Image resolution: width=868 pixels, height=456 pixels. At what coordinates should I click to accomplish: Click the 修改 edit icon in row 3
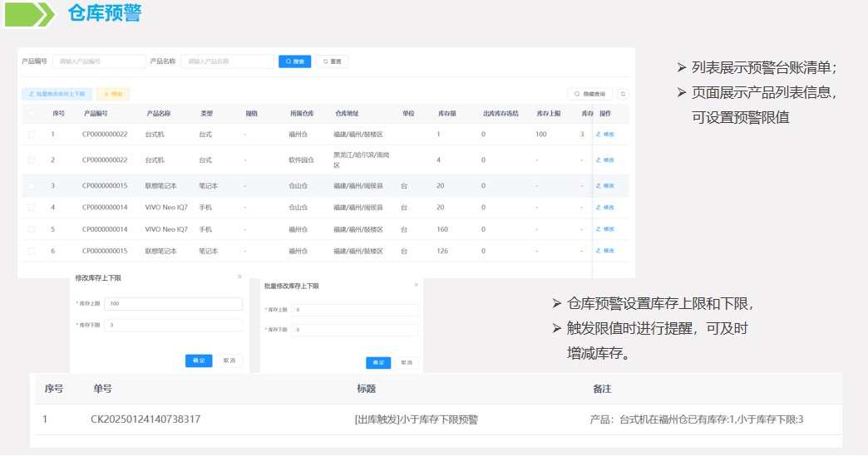[604, 186]
